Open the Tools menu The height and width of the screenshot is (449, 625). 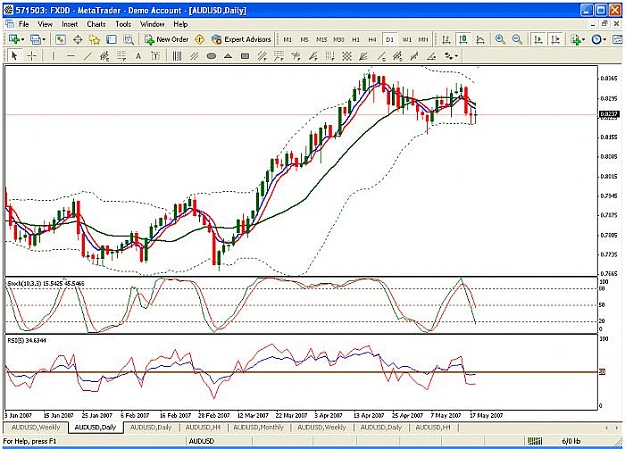pos(123,24)
